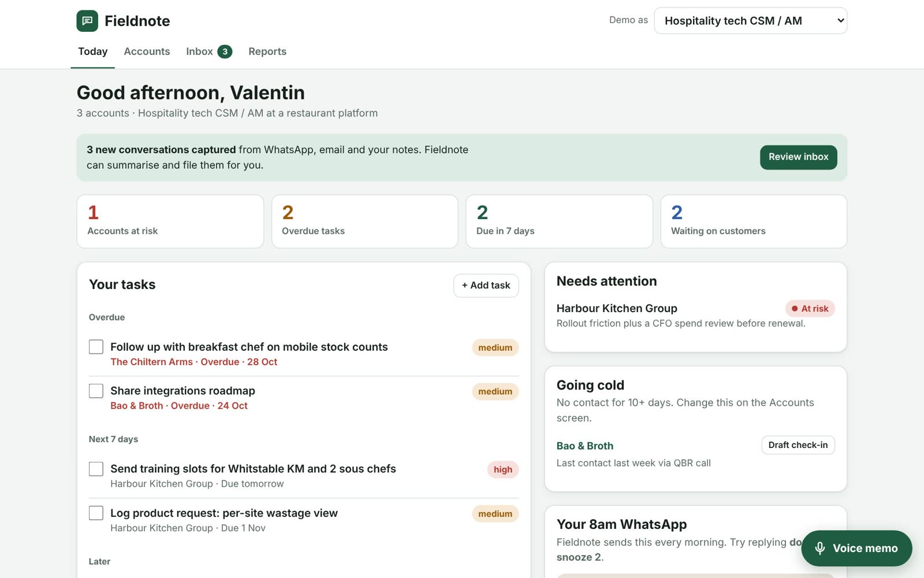Click 'Harbour Kitchen Group · Due tomorrow' text

[x=197, y=484]
